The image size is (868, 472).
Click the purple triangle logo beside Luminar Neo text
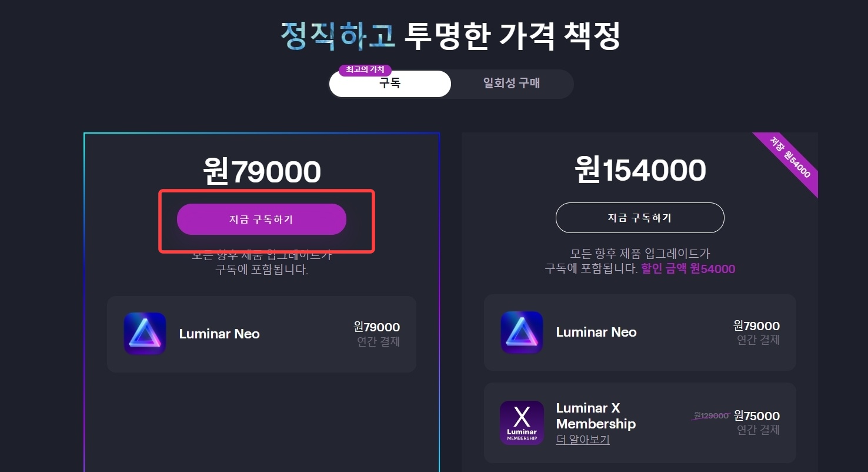[145, 334]
